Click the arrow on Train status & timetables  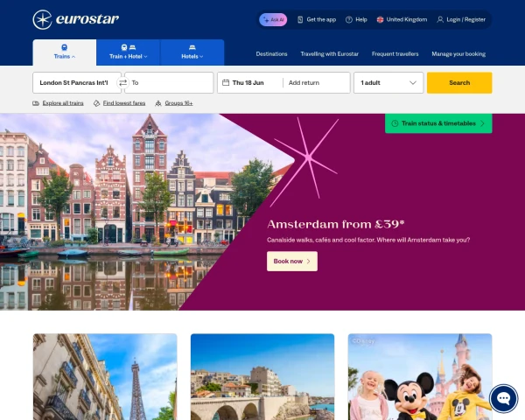coord(482,123)
